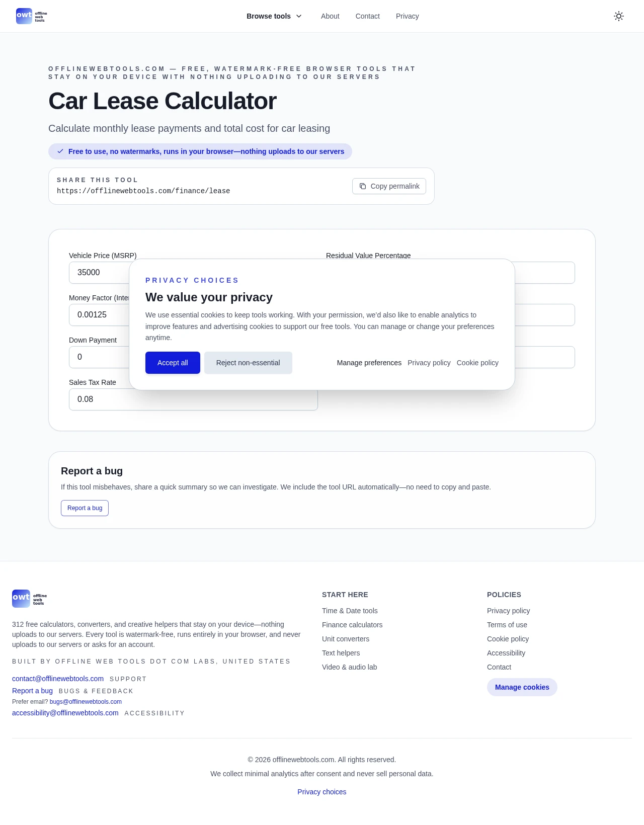
Task: Click the Sales Tax Rate input field
Action: (193, 399)
